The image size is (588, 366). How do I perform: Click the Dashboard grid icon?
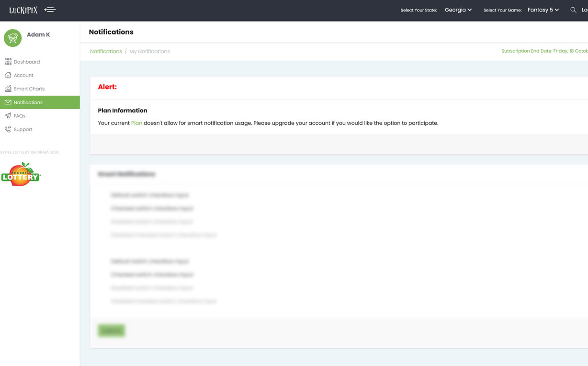[8, 62]
